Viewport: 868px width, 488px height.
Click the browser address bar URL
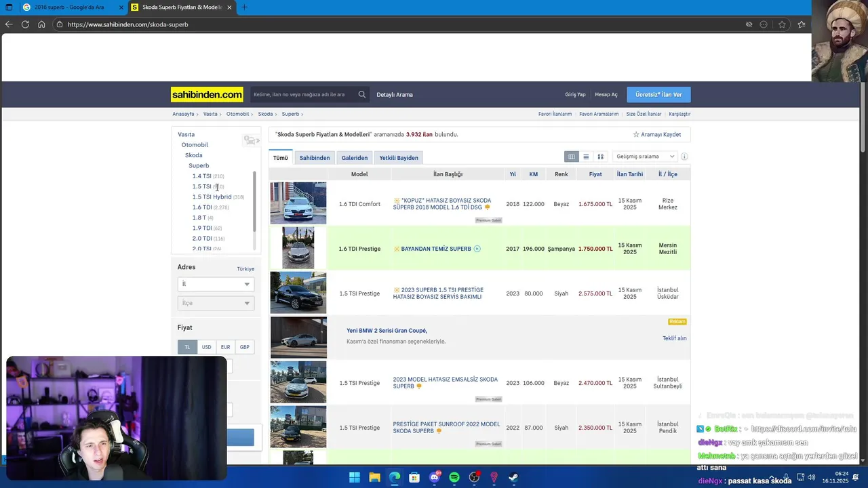tap(127, 24)
